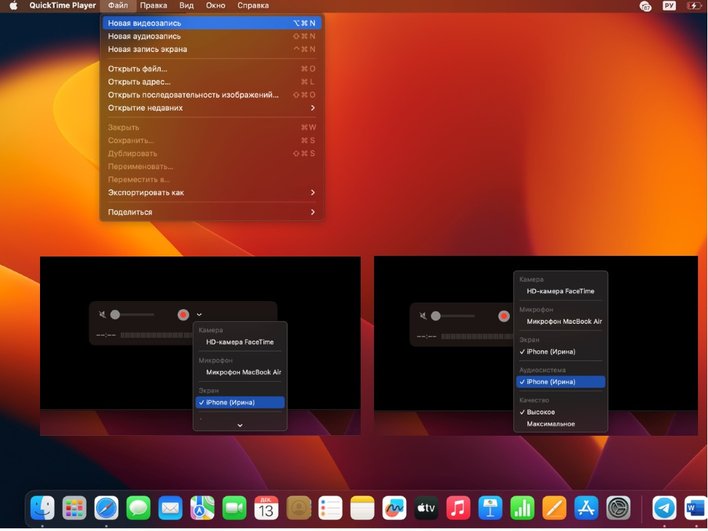Open the Окно menu
This screenshot has width=708, height=531.
coord(215,6)
